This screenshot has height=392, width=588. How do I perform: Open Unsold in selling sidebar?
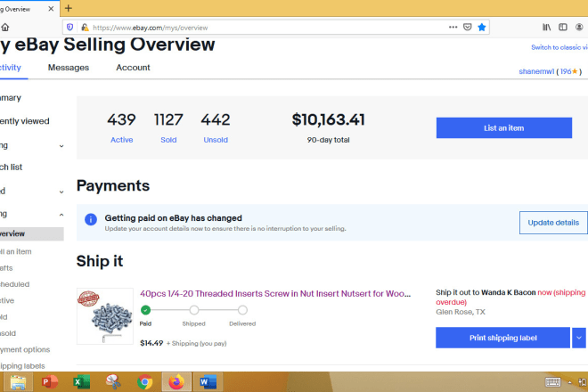(8, 333)
